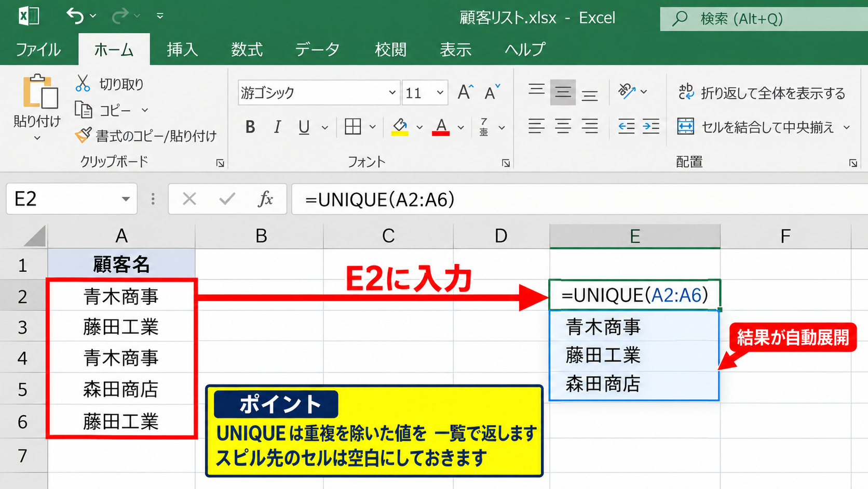Viewport: 868px width, 489px height.
Task: Expand the 貼り付け paste options arrow
Action: pyautogui.click(x=37, y=138)
